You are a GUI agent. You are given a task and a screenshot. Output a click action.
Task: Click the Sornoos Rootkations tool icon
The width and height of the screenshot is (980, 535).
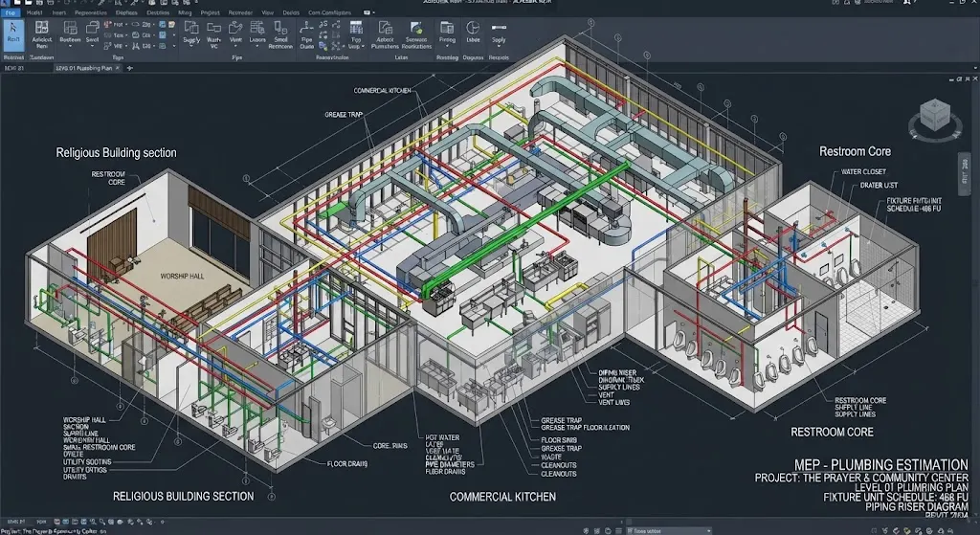coord(416,29)
